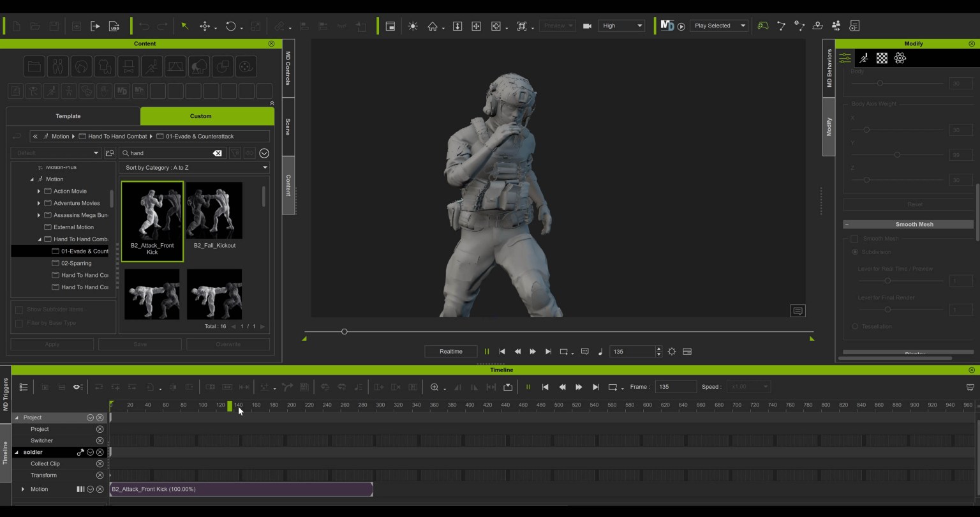The height and width of the screenshot is (517, 980).
Task: Select the Tessellation radio button
Action: click(855, 326)
